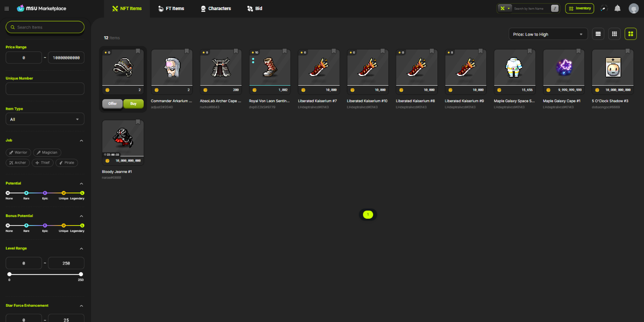Select Epic on the Potential slider
644x322 pixels.
tap(45, 193)
